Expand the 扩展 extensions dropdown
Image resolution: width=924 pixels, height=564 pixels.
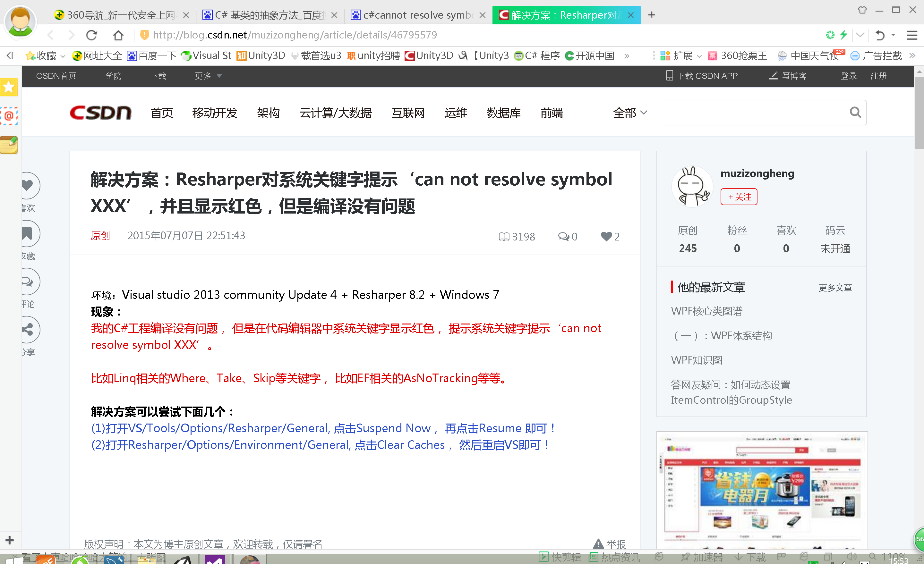tap(699, 56)
